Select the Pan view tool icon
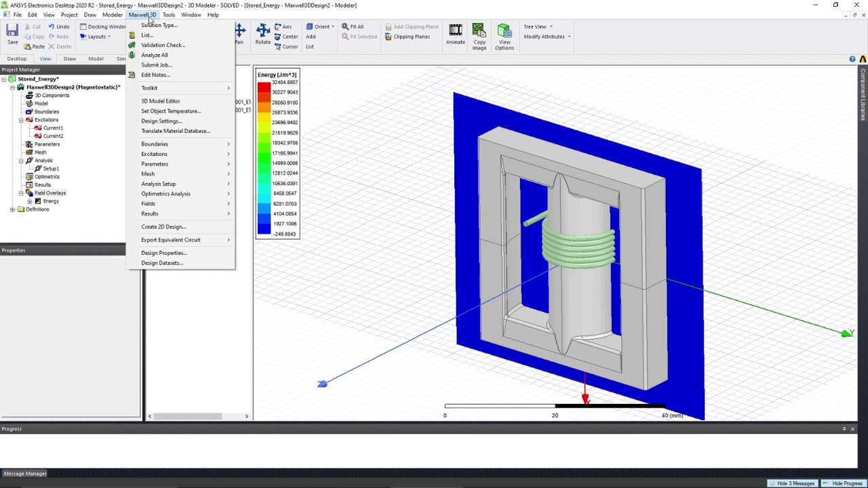Viewport: 868px width, 488px height. (x=240, y=30)
